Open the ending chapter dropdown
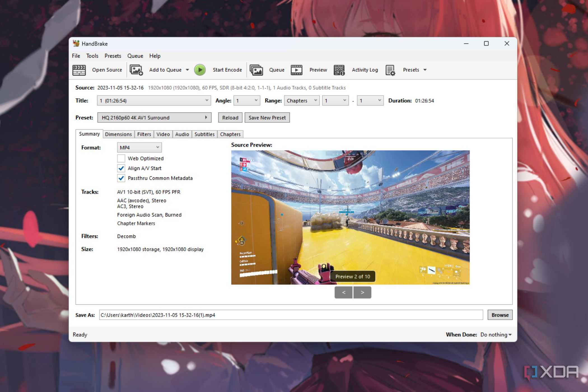588x392 pixels. [x=370, y=101]
